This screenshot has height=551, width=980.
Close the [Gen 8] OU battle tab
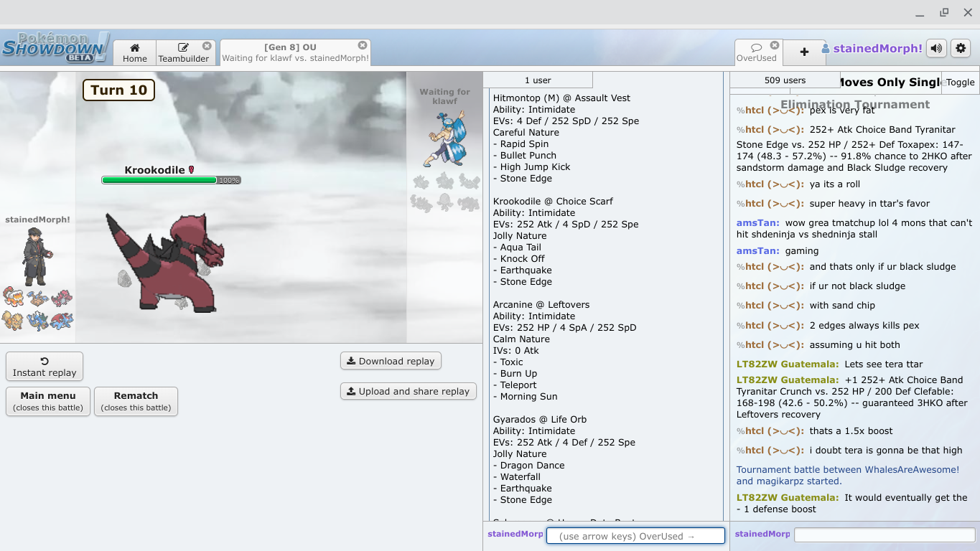[x=363, y=45]
